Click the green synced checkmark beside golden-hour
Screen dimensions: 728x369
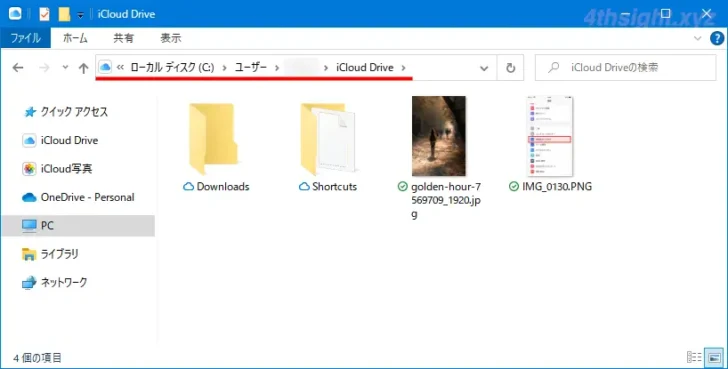[x=403, y=187]
